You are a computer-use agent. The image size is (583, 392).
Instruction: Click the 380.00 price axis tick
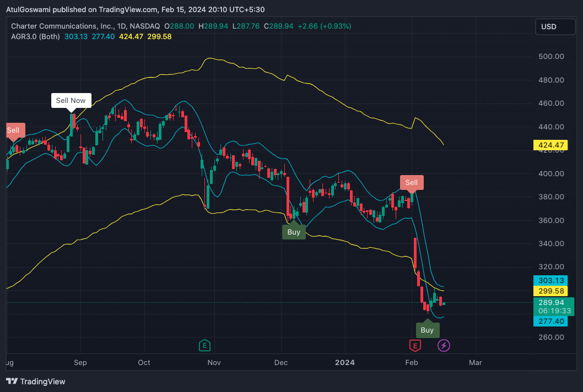coord(551,197)
